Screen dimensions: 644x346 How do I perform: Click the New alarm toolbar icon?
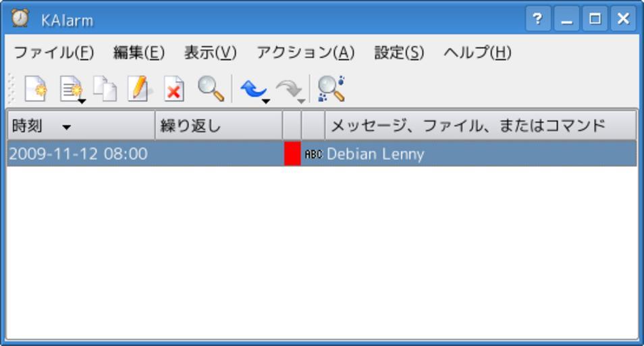coord(35,89)
